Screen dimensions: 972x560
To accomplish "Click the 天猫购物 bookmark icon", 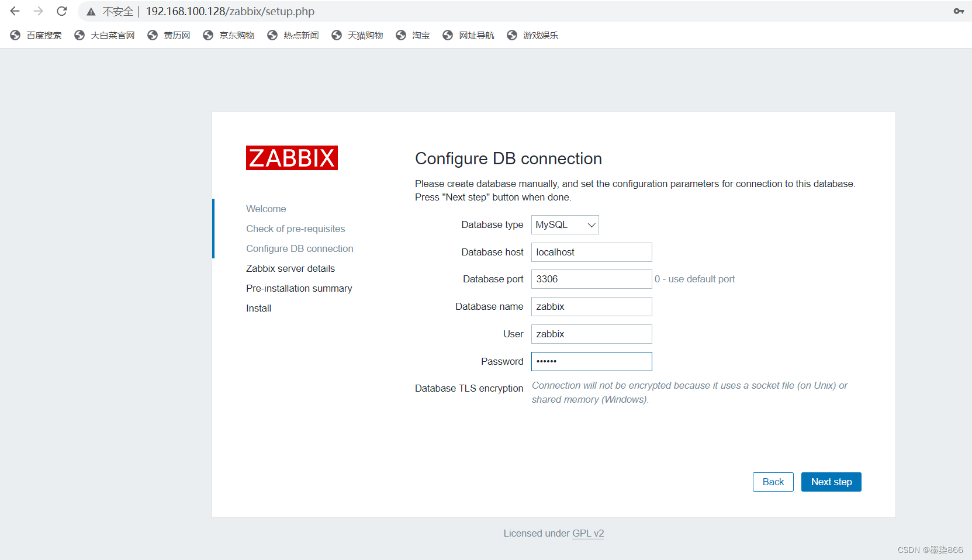I will [337, 35].
